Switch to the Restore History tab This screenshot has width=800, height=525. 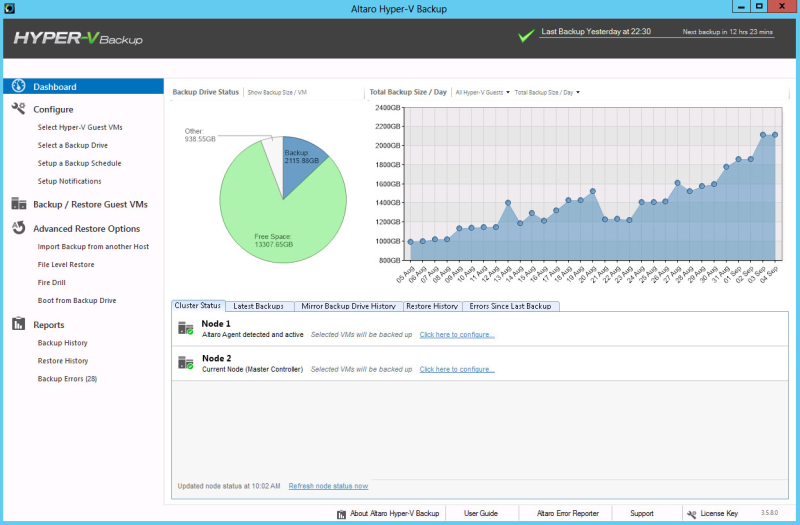tap(432, 306)
